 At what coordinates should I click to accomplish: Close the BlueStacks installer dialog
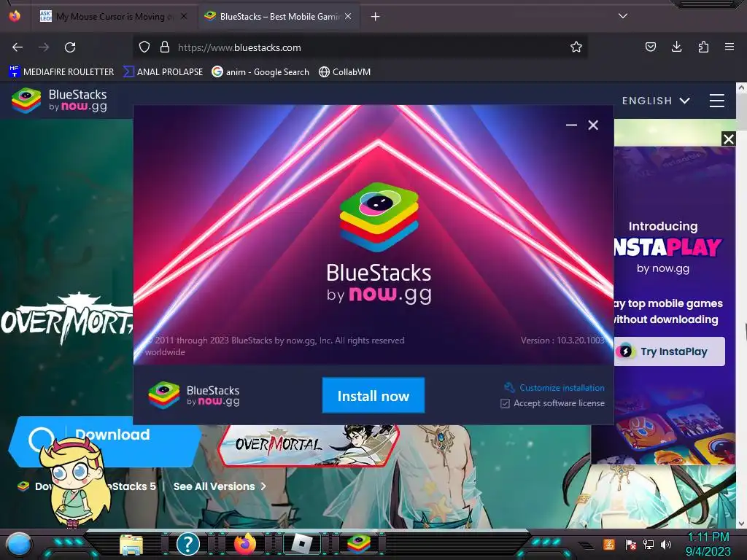click(593, 125)
